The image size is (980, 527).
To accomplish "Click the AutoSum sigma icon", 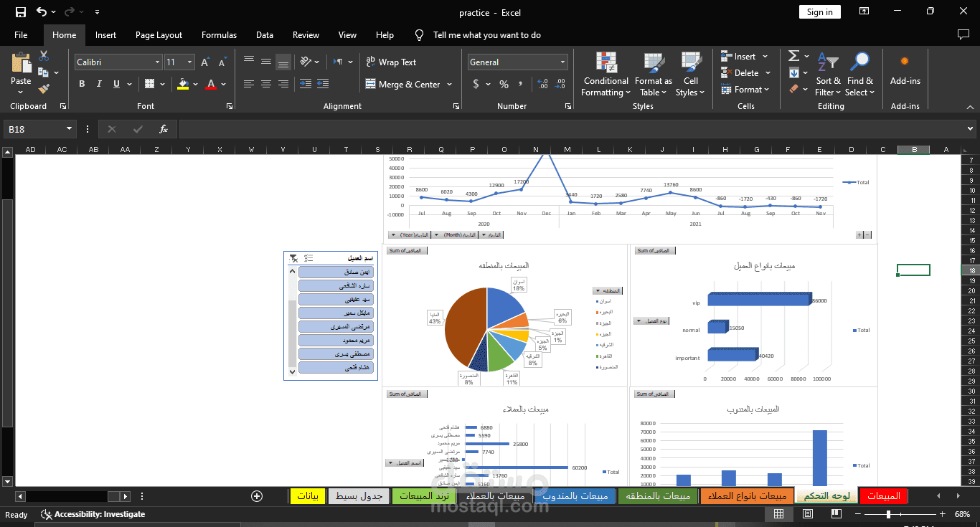I will (x=793, y=56).
